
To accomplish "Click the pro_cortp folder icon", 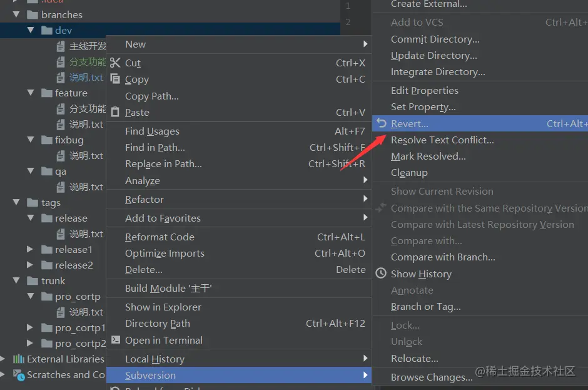I will 46,297.
